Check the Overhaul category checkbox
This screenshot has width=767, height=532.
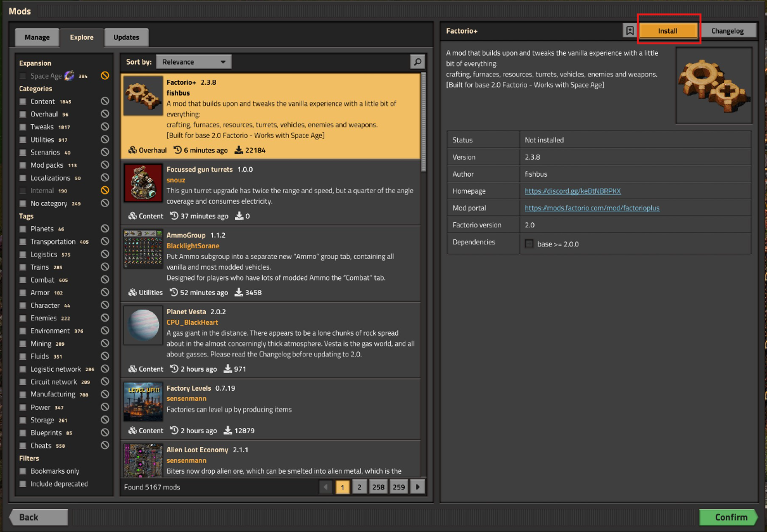(x=23, y=114)
